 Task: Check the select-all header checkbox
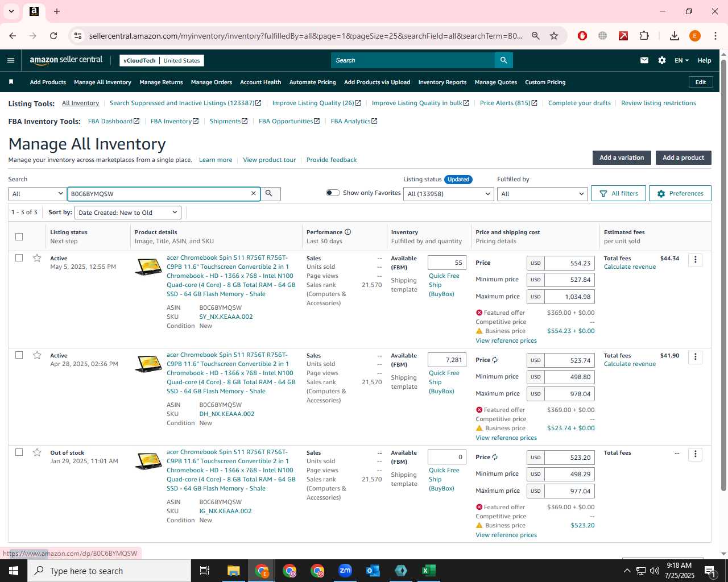pyautogui.click(x=19, y=236)
